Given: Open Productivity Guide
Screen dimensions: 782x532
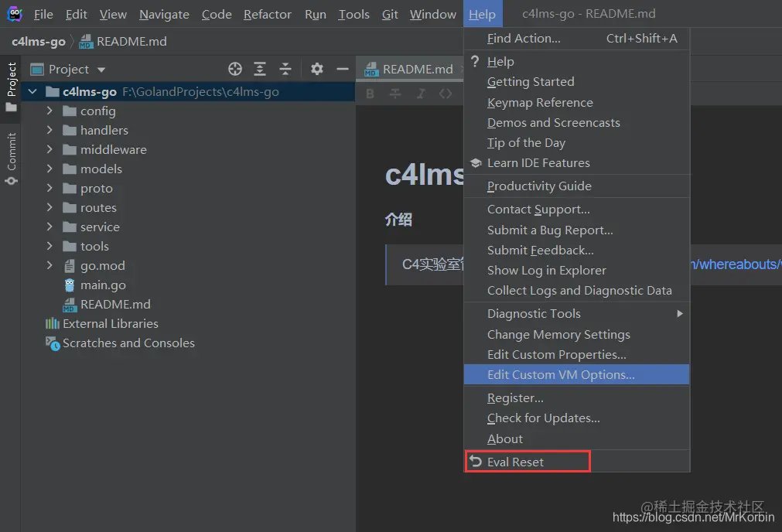Looking at the screenshot, I should (x=576, y=186).
